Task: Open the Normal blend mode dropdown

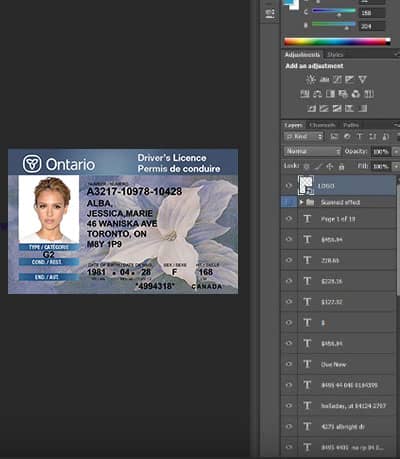Action: (312, 151)
